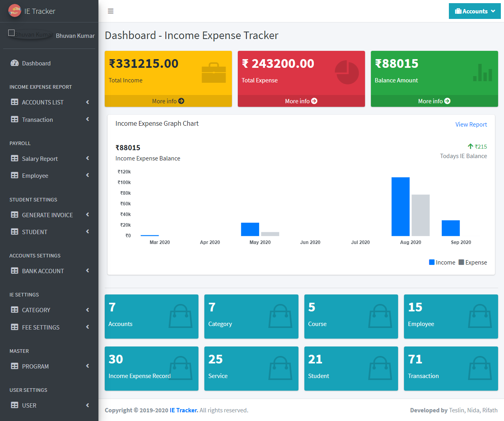Expand the FEE SETTINGS chevron
Image resolution: width=504 pixels, height=421 pixels.
(87, 327)
